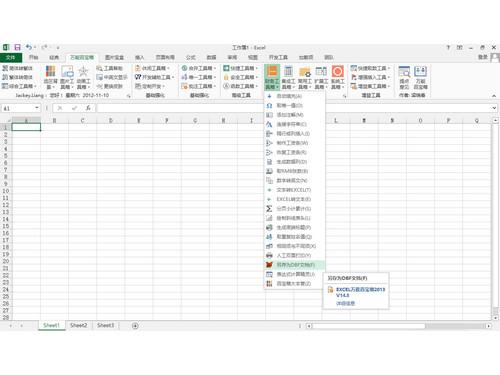Switch to the Sheet2 worksheet tab
Image resolution: width=500 pixels, height=375 pixels.
79,325
